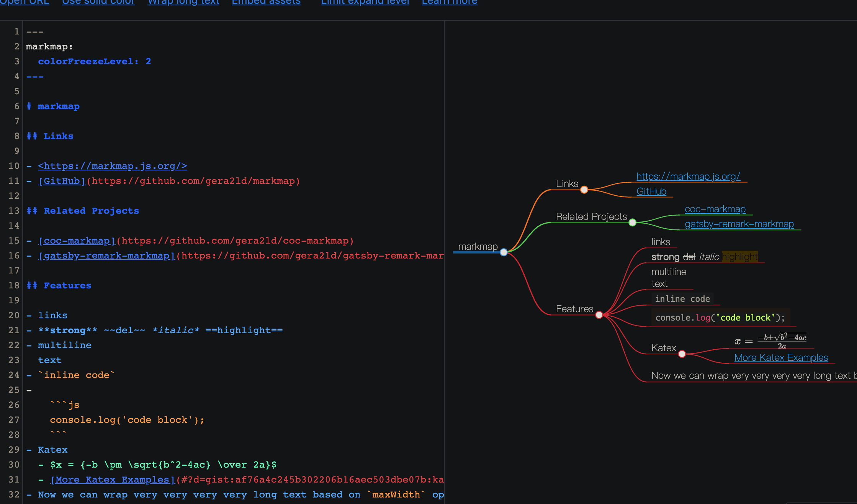Click '<https://markmap.js.org/>' on editor line 10
Image resolution: width=857 pixels, height=504 pixels.
point(113,166)
